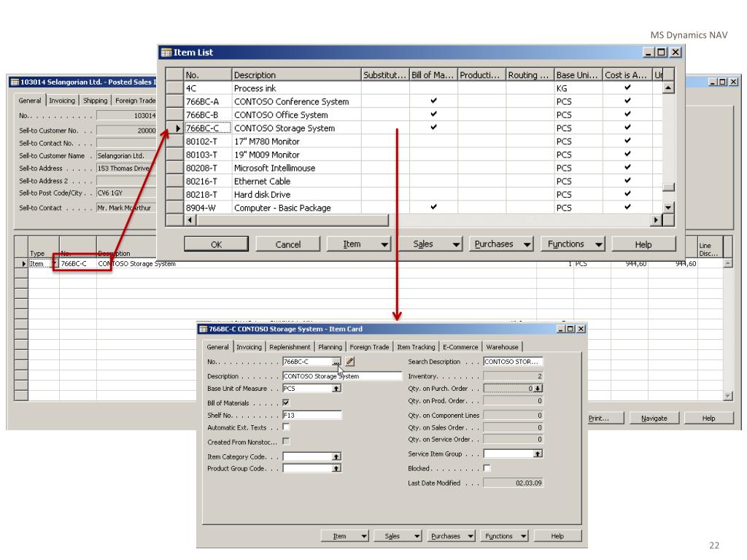Select the Foreign Trade tab on Item Card
The image size is (747, 560).
point(369,347)
